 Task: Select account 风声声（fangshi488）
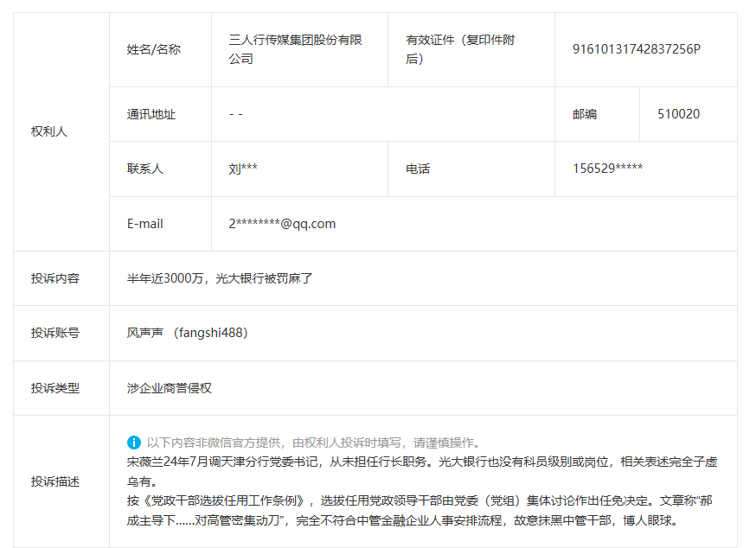pos(187,333)
